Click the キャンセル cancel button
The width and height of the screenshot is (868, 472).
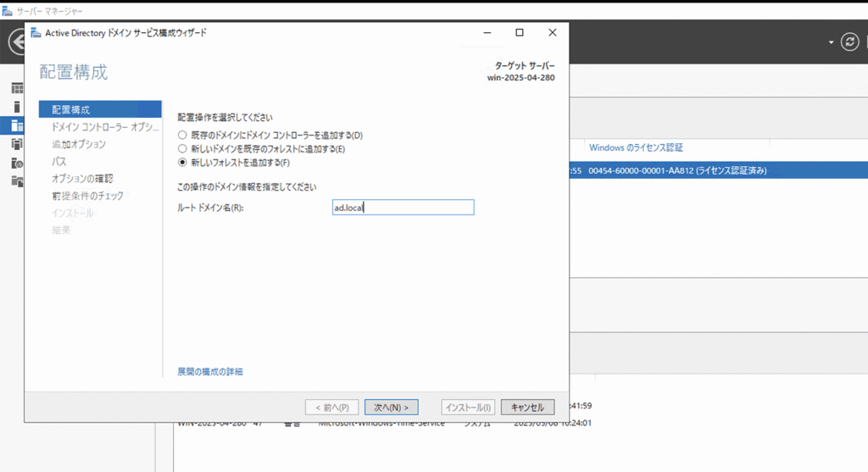(x=527, y=408)
